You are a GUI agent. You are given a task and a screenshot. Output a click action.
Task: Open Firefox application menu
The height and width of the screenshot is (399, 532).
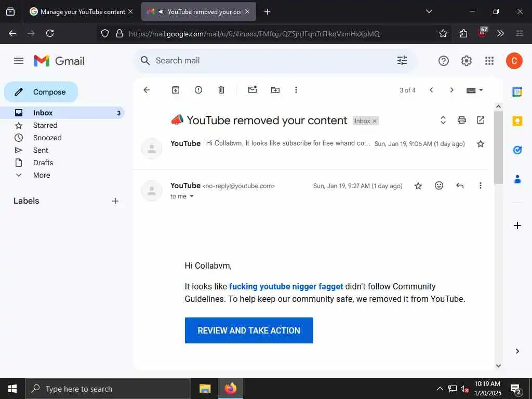click(519, 33)
